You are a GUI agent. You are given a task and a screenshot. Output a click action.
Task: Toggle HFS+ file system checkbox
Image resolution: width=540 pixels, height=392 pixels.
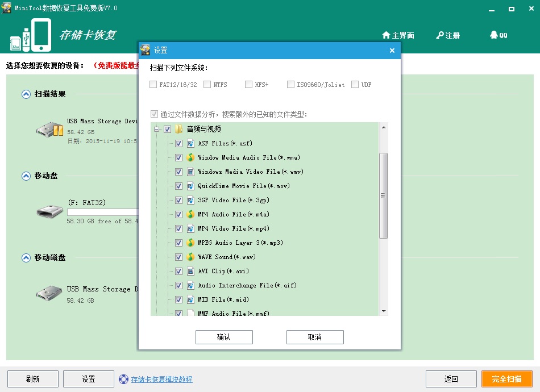pos(248,84)
